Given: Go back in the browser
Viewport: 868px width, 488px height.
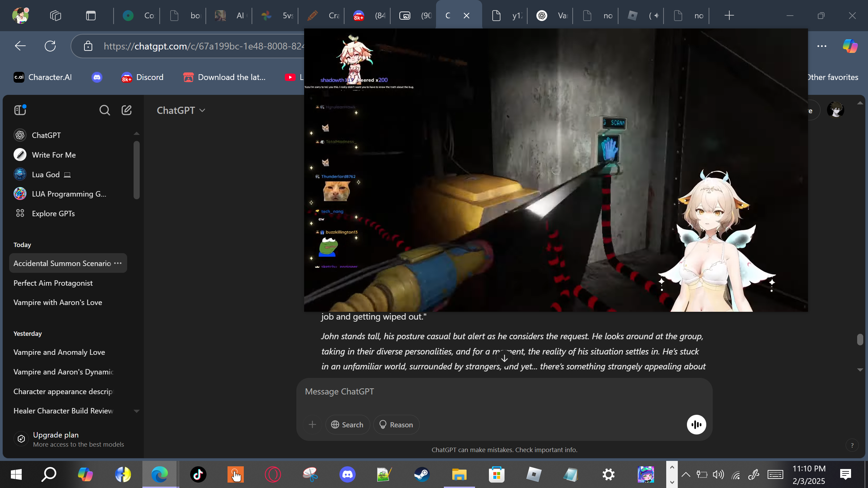Looking at the screenshot, I should 20,46.
